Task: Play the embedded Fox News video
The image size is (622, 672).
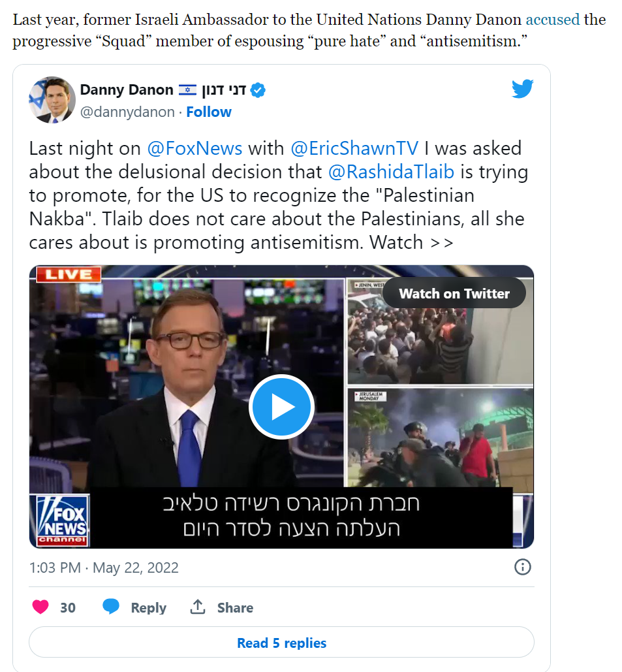Action: point(281,407)
